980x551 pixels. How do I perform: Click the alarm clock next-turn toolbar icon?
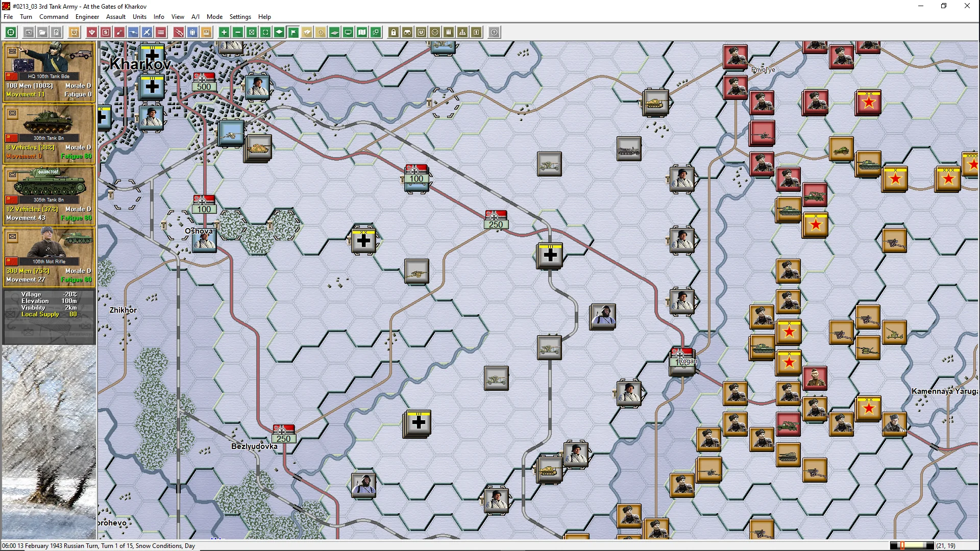click(74, 32)
